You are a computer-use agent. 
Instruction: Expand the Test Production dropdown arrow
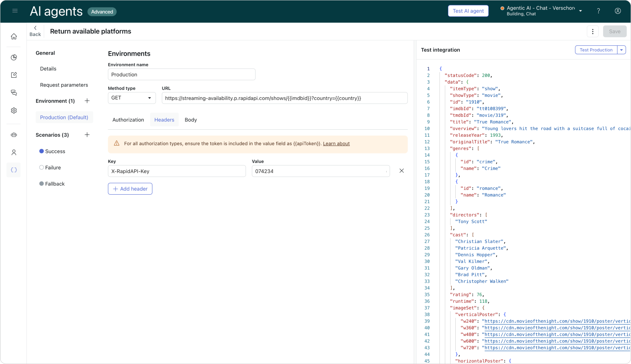[x=621, y=50]
